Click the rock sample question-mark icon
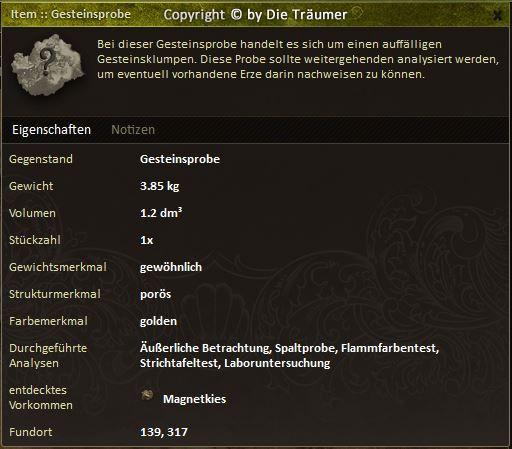 48,64
